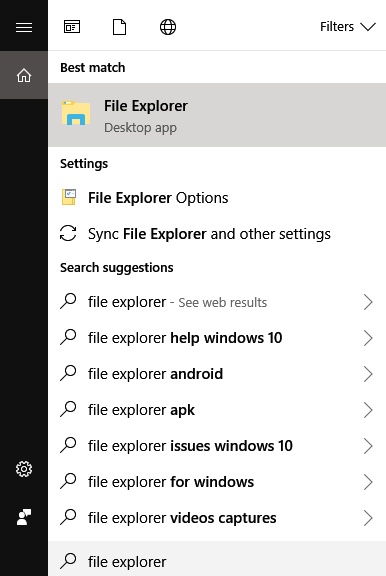Image resolution: width=386 pixels, height=576 pixels.
Task: Select the Home icon in sidebar
Action: 24,75
